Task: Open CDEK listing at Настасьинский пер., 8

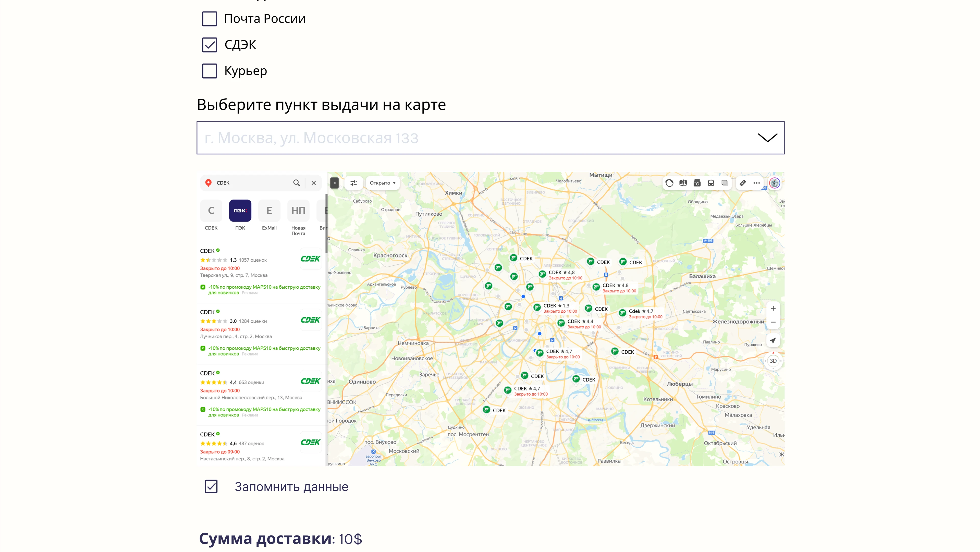Action: (x=261, y=446)
